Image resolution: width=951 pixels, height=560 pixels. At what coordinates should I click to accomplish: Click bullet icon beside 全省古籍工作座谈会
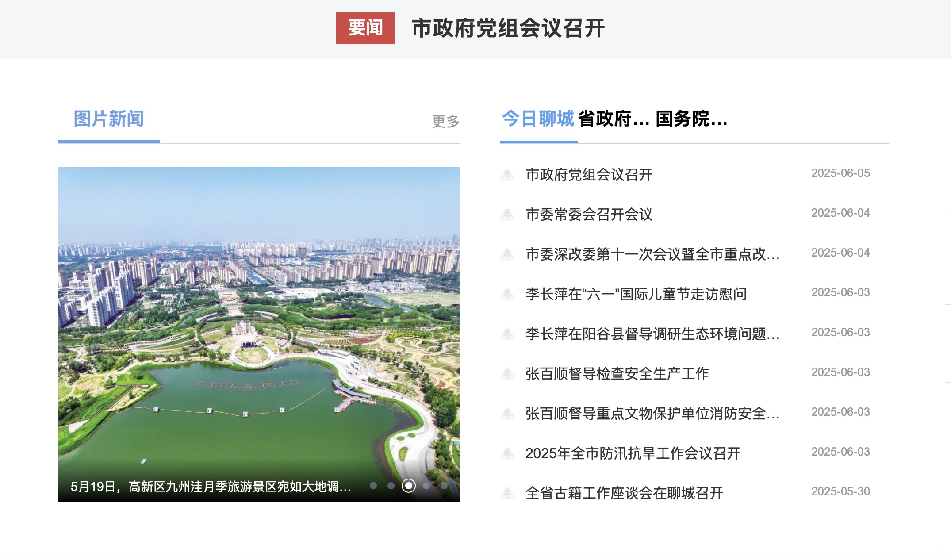[507, 493]
